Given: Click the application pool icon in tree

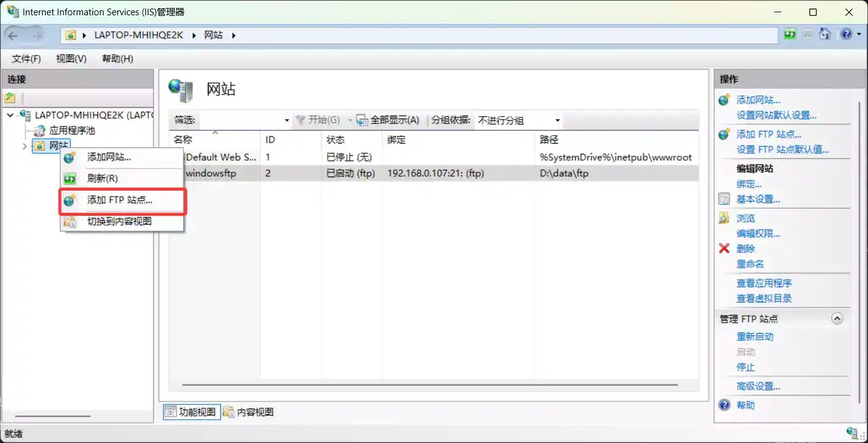Looking at the screenshot, I should point(40,130).
